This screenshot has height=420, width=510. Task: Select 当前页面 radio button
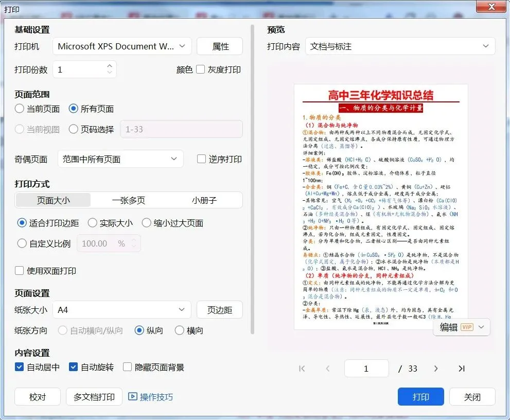(x=19, y=109)
